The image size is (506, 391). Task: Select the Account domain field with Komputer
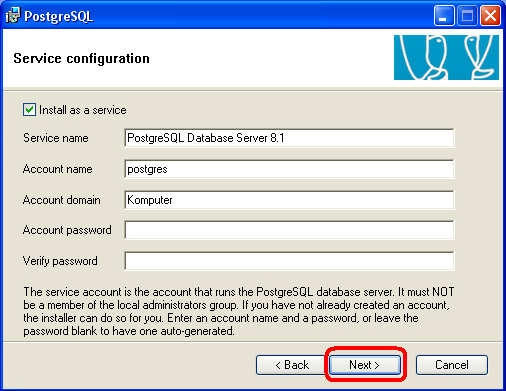tap(289, 200)
